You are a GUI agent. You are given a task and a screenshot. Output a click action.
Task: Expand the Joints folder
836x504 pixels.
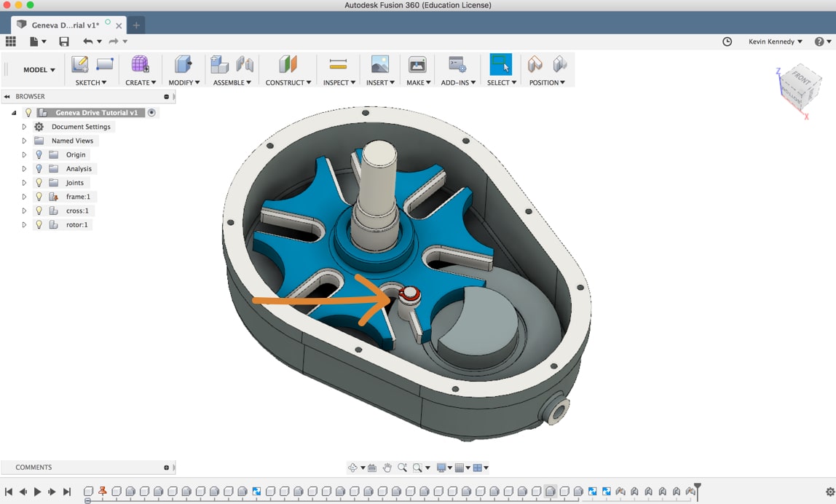click(x=23, y=182)
